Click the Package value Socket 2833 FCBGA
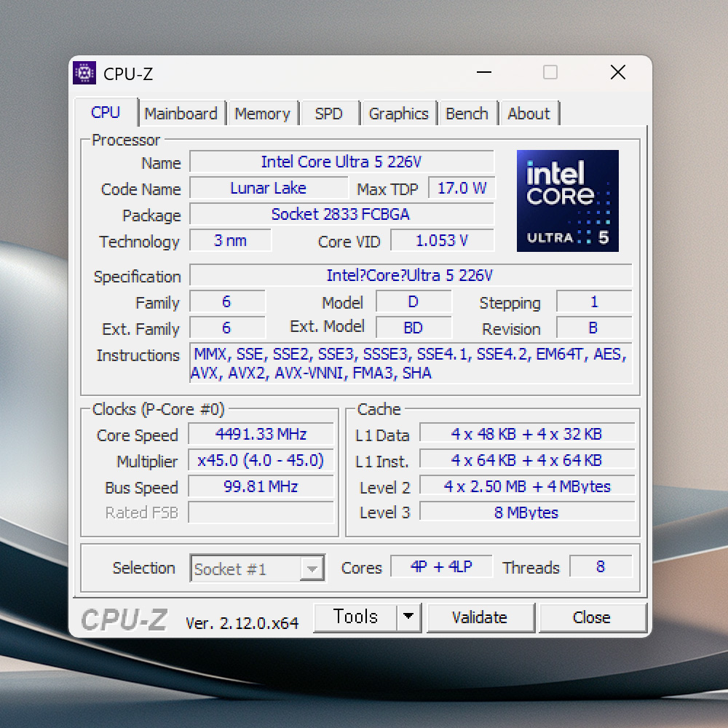The image size is (728, 728). (x=341, y=214)
